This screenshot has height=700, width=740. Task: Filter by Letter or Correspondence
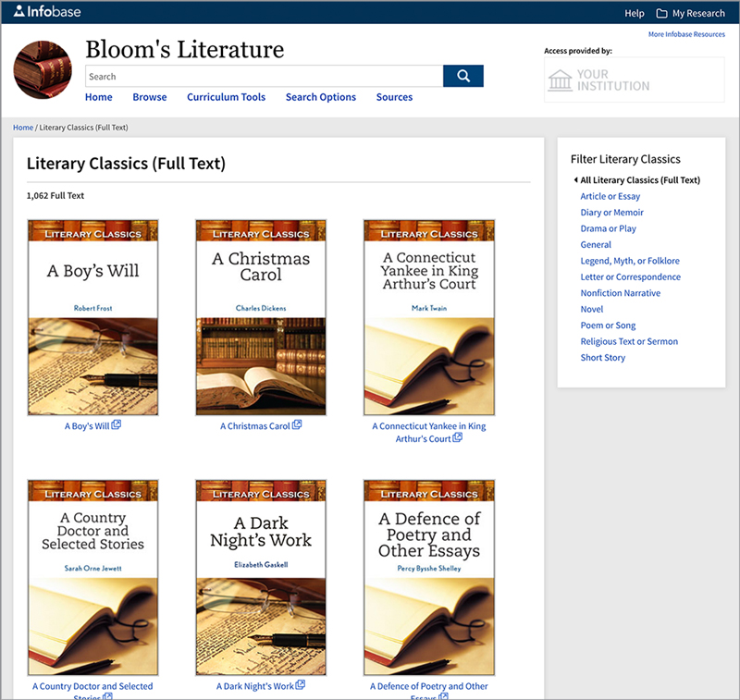click(x=631, y=276)
